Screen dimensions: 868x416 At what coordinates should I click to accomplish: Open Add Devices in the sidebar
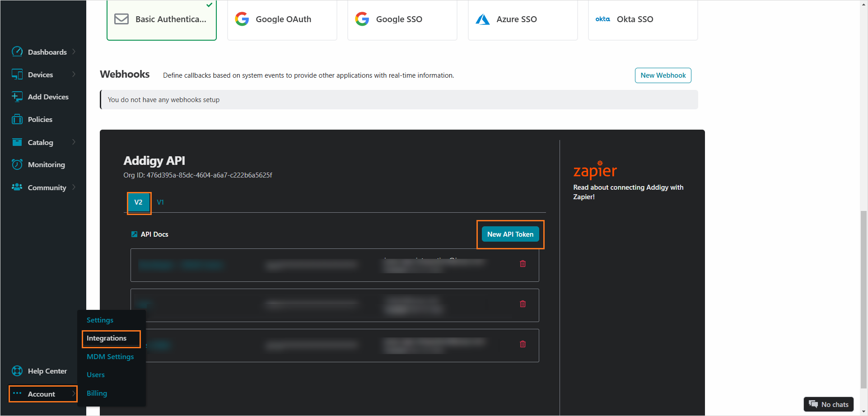[x=48, y=97]
